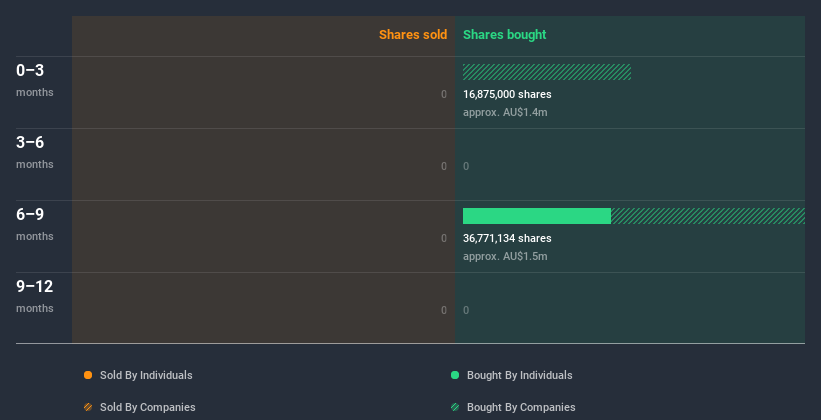Toggle Sold By Individuals legend item

click(138, 375)
